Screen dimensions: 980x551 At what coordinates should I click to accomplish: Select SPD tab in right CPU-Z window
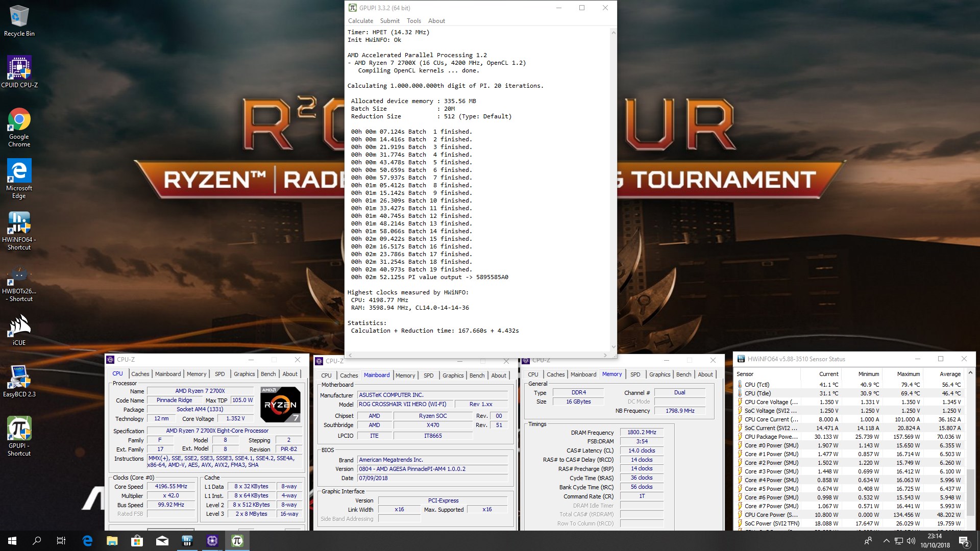tap(635, 374)
